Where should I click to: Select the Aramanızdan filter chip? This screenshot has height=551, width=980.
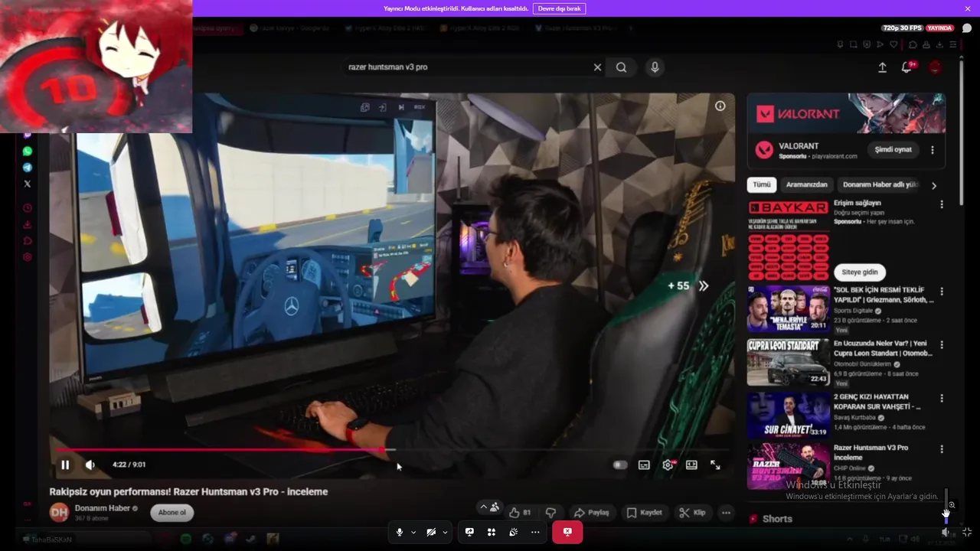[x=807, y=184]
